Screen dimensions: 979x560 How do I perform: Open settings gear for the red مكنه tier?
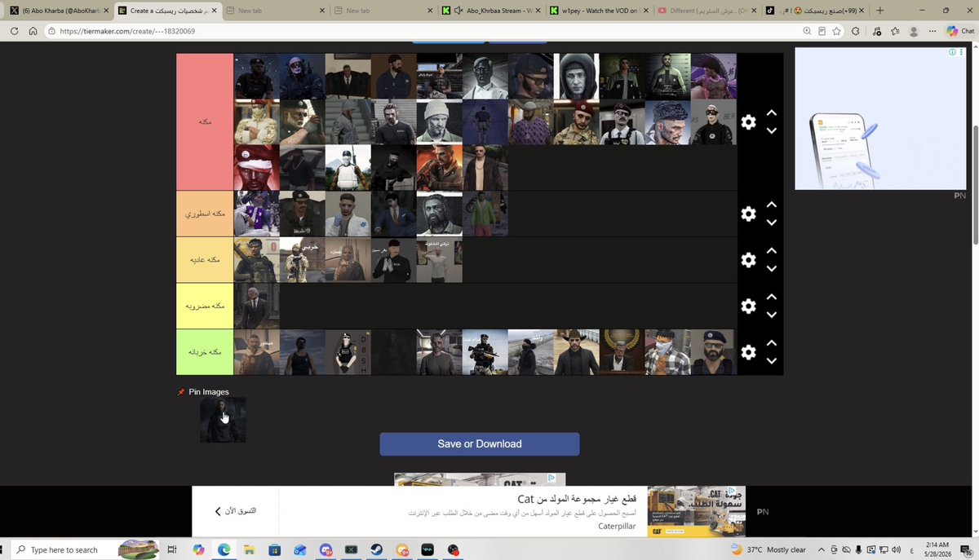(x=748, y=122)
